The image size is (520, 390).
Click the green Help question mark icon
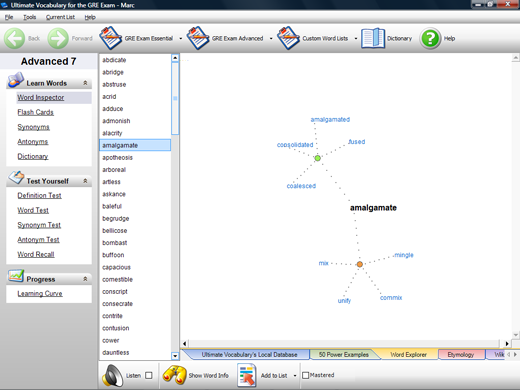(x=430, y=38)
